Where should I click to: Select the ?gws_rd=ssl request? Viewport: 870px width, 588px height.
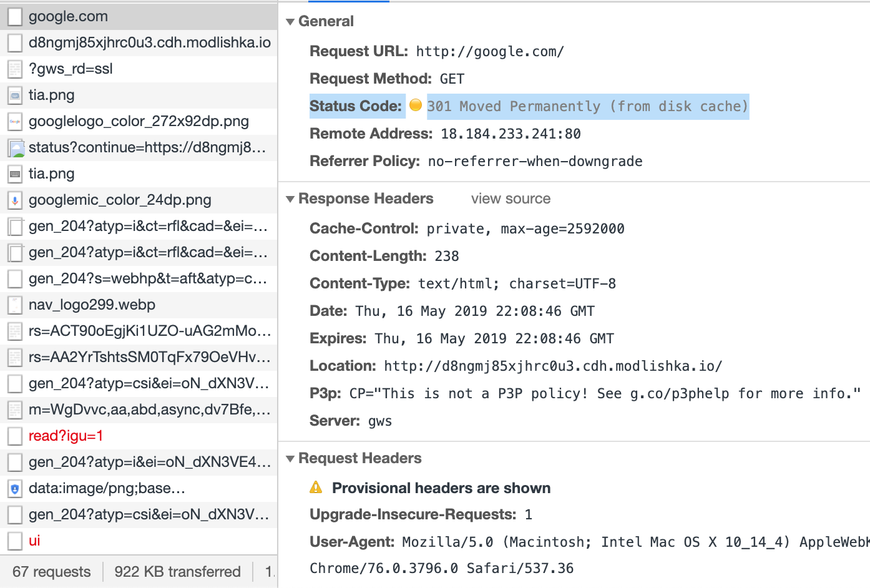point(139,69)
